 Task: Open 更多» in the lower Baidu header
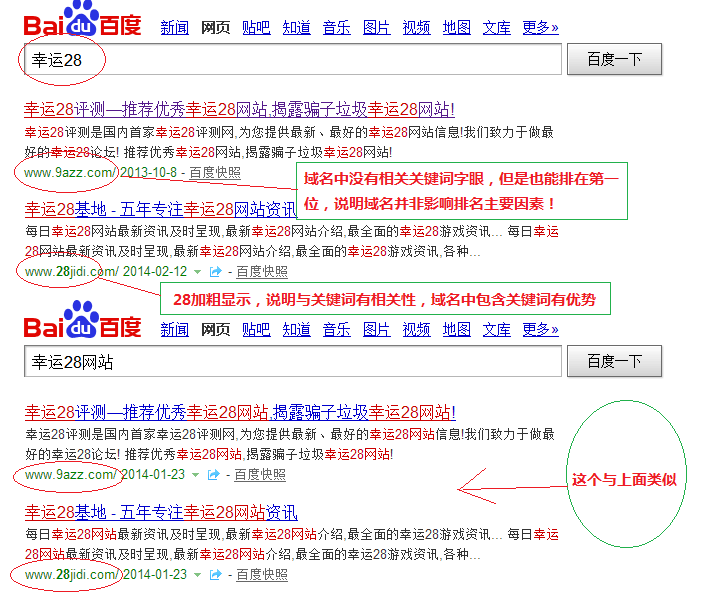pos(541,330)
